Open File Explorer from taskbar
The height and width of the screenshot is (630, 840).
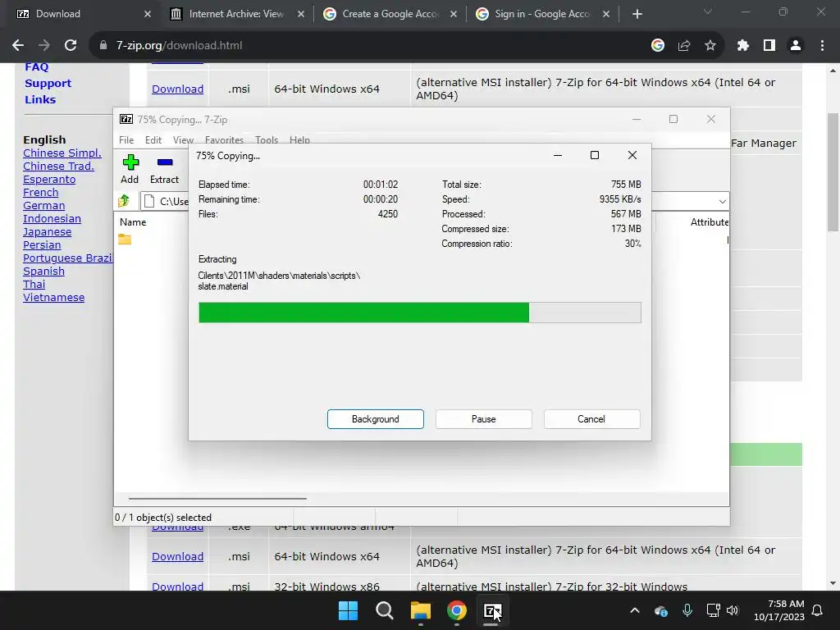point(421,610)
